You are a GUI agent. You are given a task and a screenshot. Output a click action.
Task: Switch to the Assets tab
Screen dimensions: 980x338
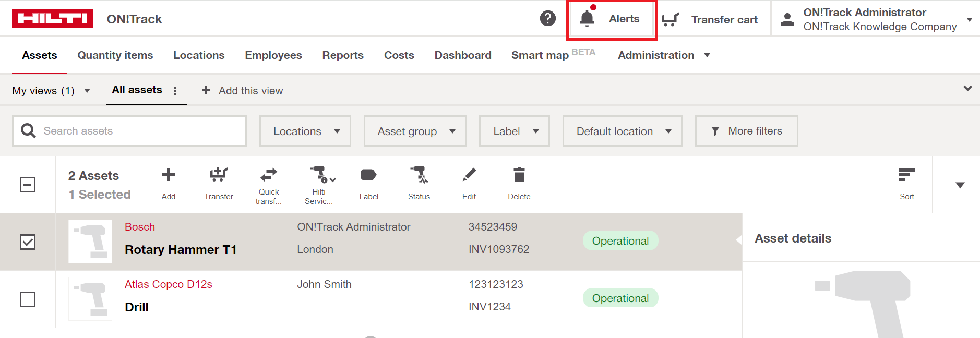tap(40, 55)
